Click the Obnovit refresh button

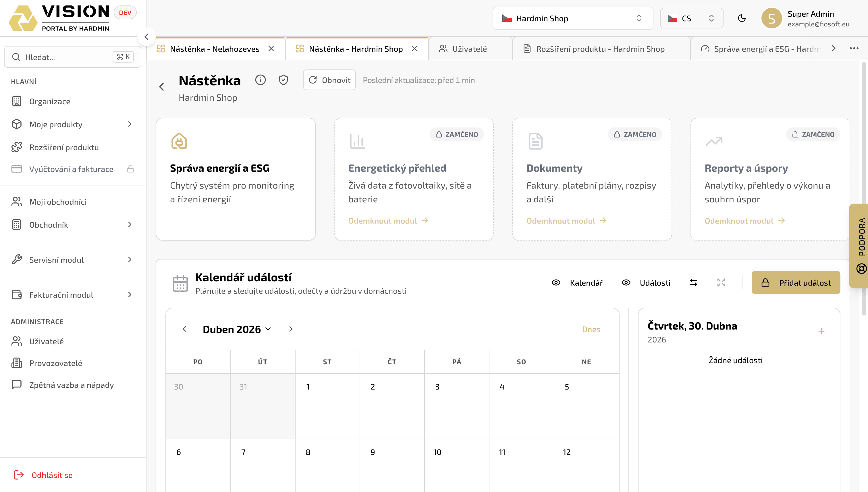pyautogui.click(x=329, y=80)
